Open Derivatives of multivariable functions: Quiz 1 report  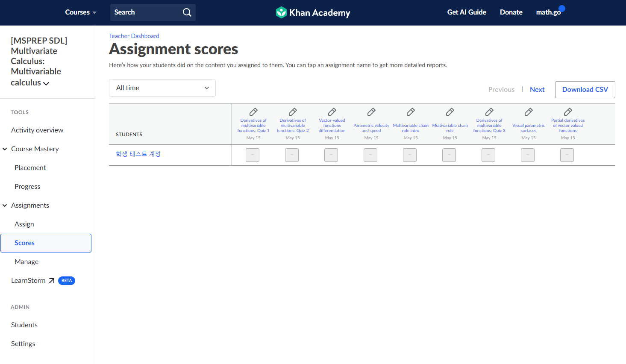[x=253, y=126]
